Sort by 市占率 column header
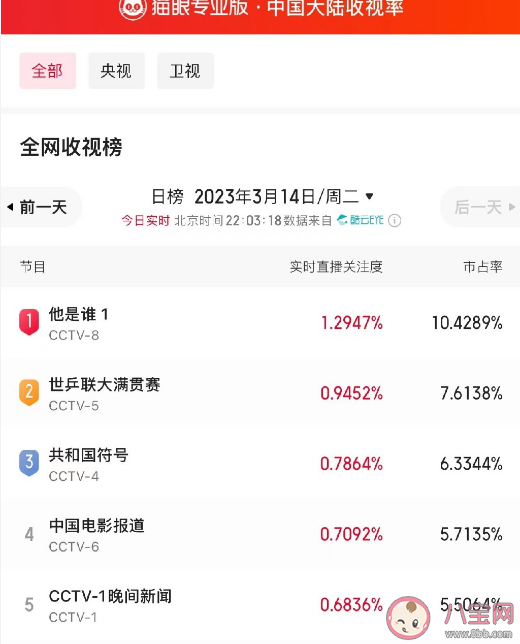This screenshot has width=520, height=644. click(483, 267)
